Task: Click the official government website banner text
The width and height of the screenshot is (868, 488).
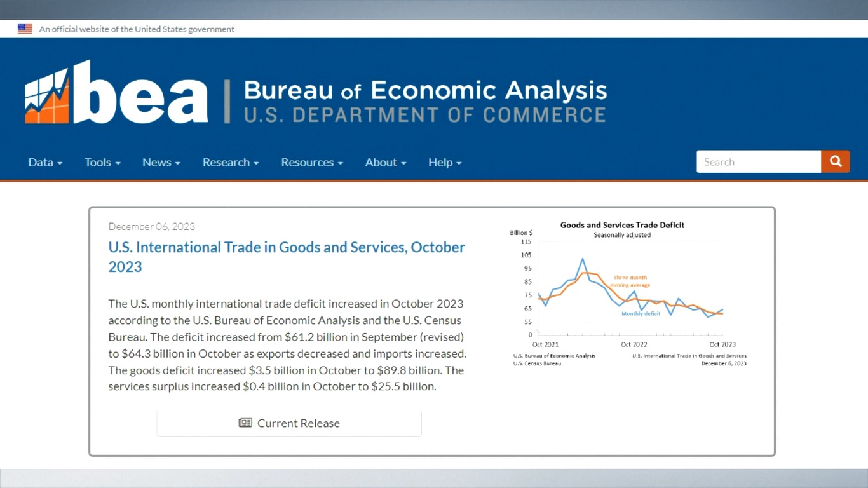Action: 137,29
